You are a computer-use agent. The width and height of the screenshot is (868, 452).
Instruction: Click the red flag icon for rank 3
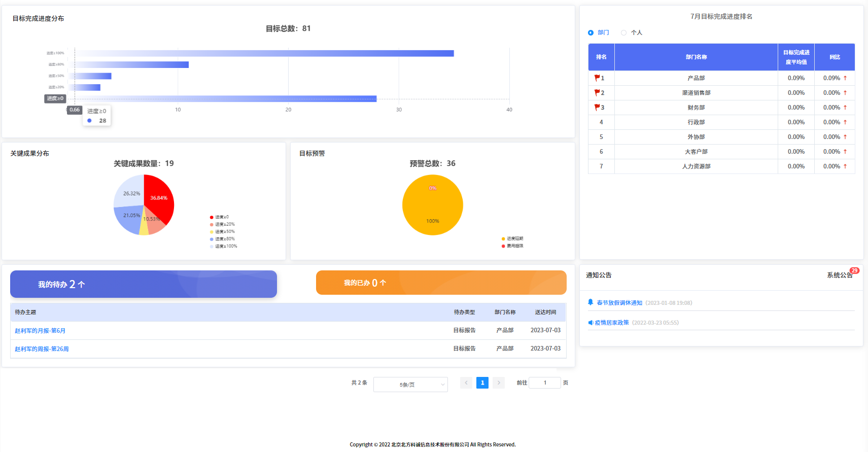(597, 108)
